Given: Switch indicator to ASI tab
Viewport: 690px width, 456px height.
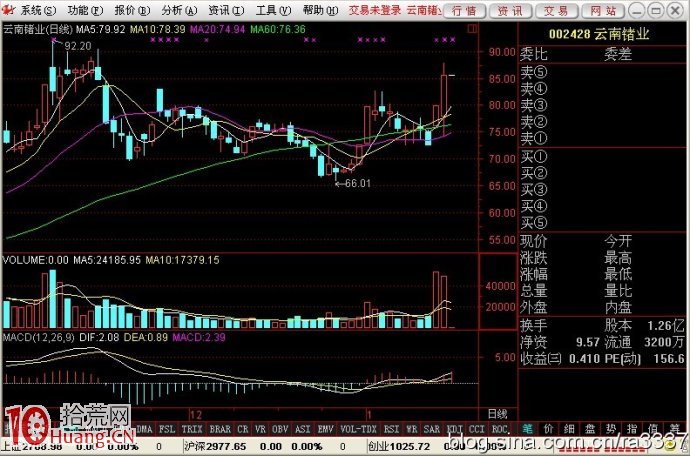Looking at the screenshot, I should click(303, 429).
